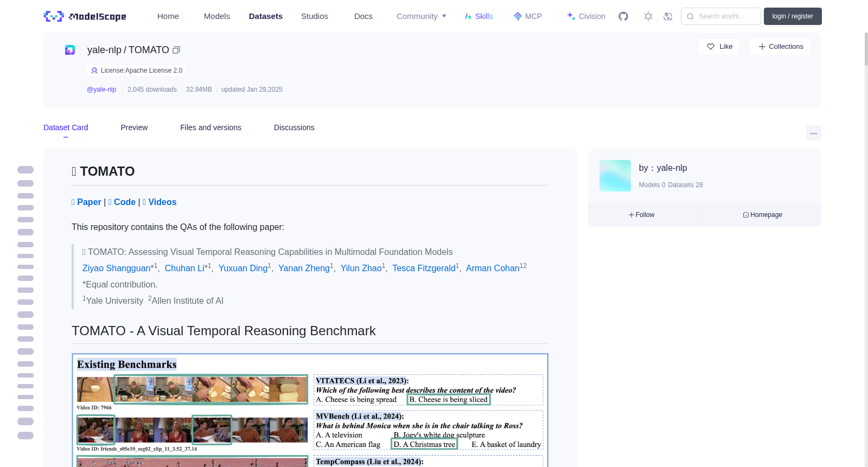Focus the Search anything input field
868x467 pixels.
pos(722,16)
